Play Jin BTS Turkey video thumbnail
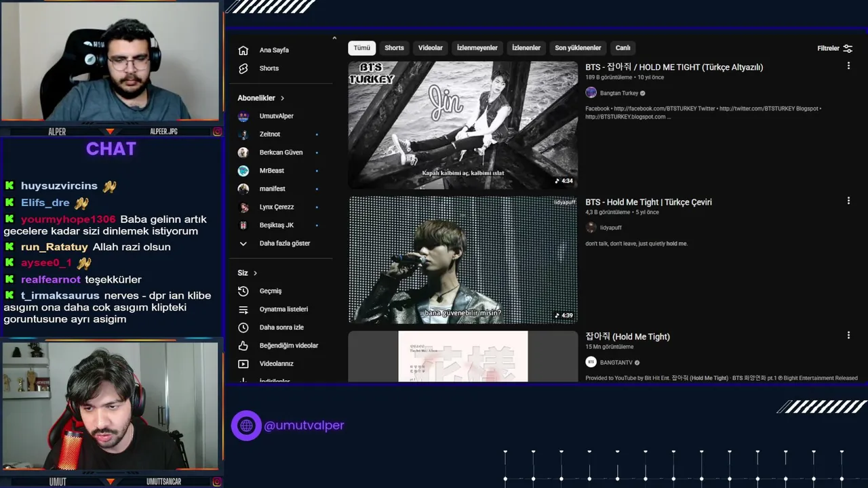Image resolution: width=868 pixels, height=488 pixels. pos(463,125)
